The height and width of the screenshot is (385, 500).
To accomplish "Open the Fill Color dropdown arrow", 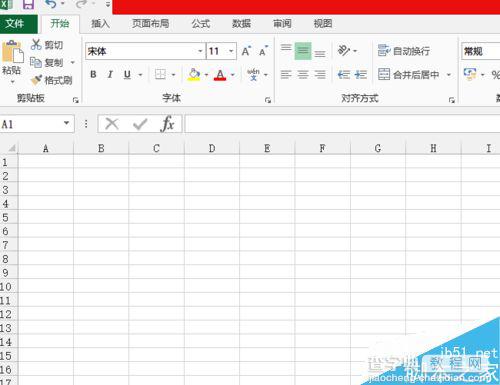I will 206,75.
